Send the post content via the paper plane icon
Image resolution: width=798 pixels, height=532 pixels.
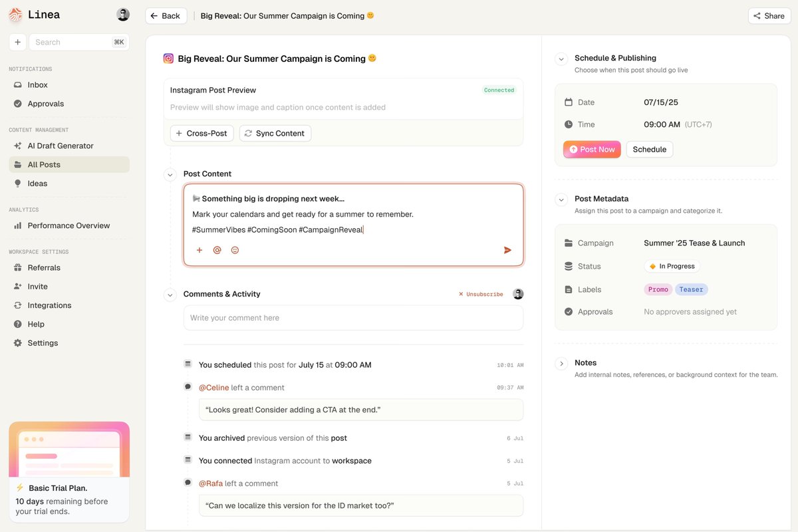pyautogui.click(x=507, y=249)
